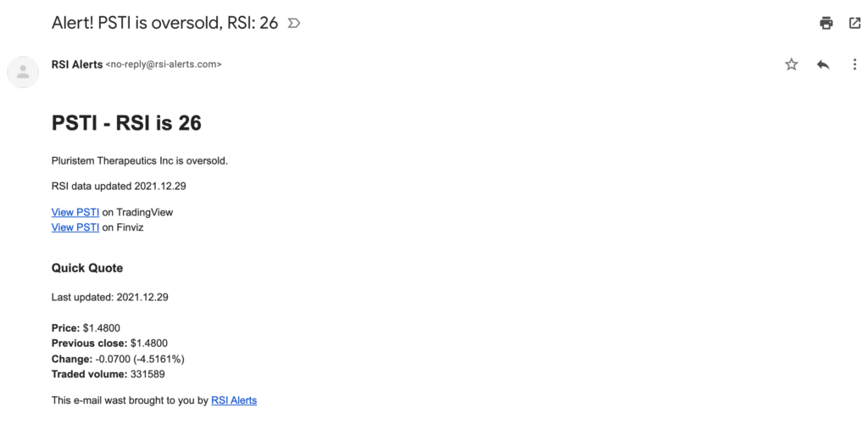
Task: Open View PSTI link for TradingView
Action: point(75,212)
